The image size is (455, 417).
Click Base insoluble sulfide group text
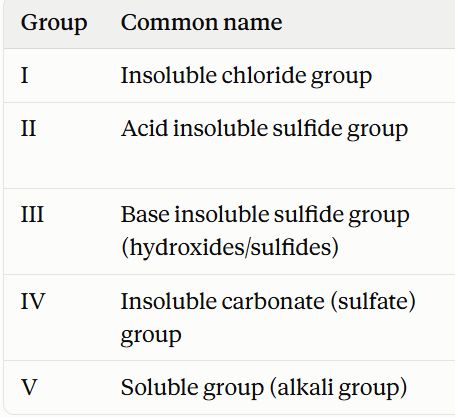click(265, 215)
